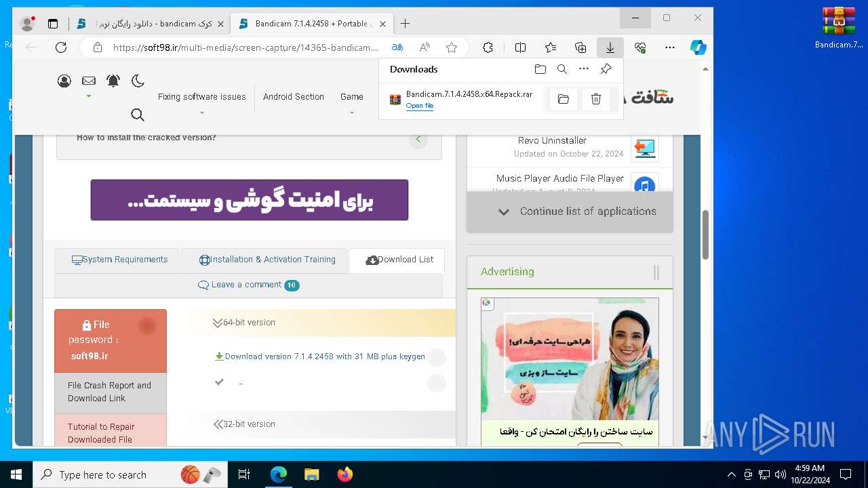
Task: Click the mail icon dropdown arrow
Action: [x=89, y=96]
